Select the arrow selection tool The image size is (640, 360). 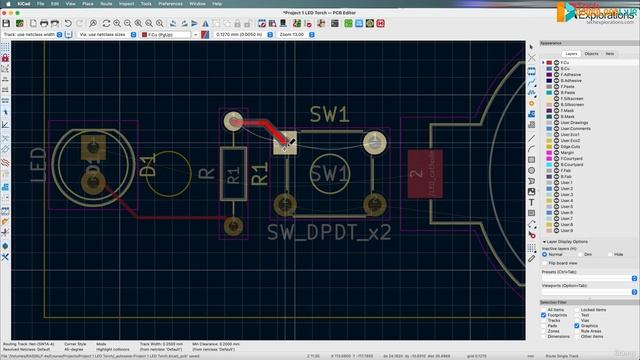pyautogui.click(x=531, y=47)
